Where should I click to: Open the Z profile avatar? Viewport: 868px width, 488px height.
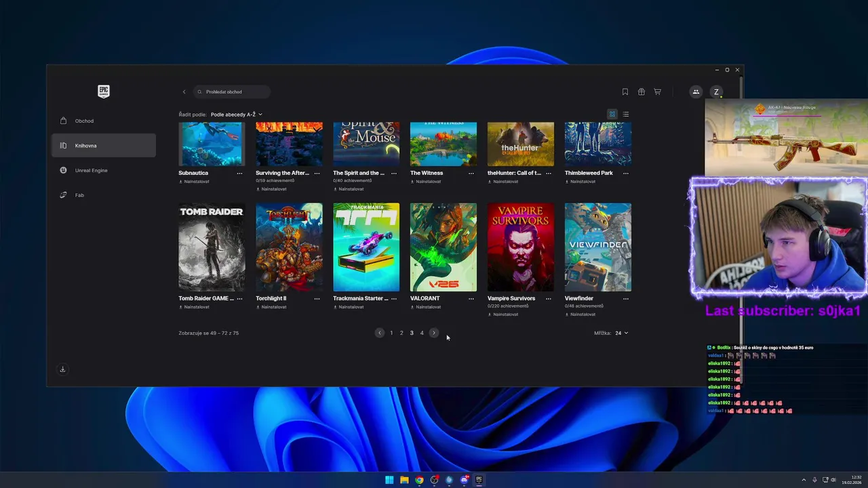pyautogui.click(x=716, y=91)
